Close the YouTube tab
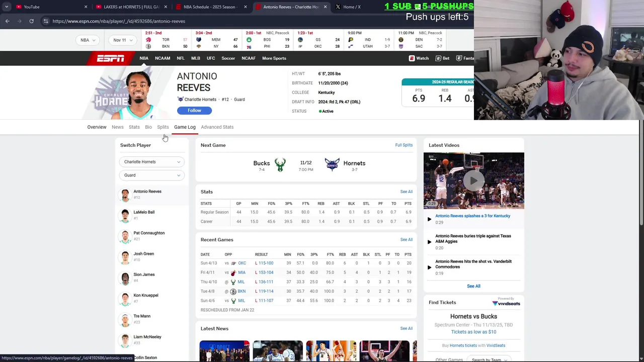This screenshot has width=644, height=362. (x=86, y=7)
